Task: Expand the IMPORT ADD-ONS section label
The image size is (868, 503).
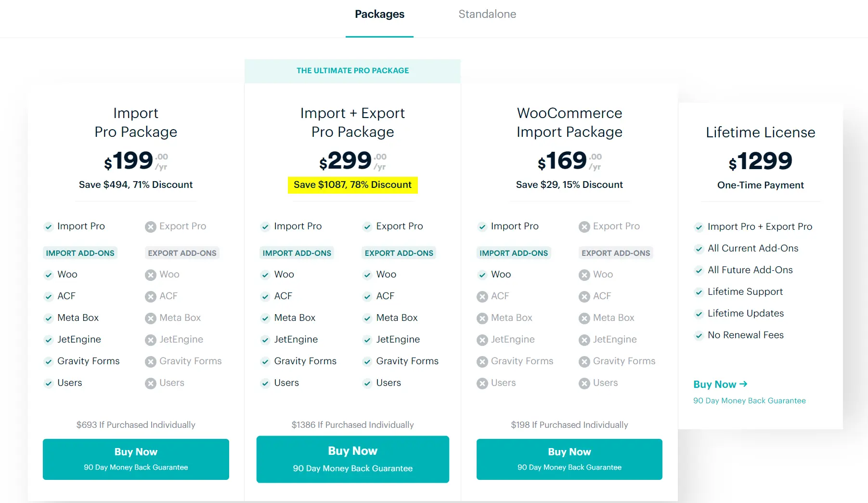Action: tap(80, 253)
